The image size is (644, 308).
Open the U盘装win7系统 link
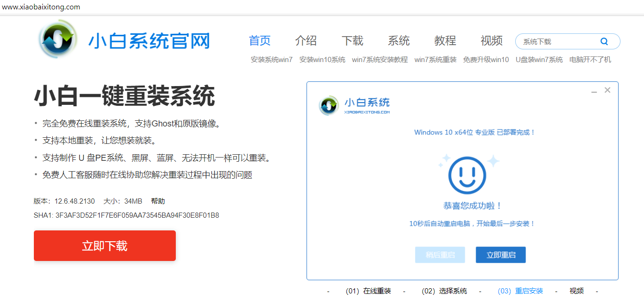539,60
